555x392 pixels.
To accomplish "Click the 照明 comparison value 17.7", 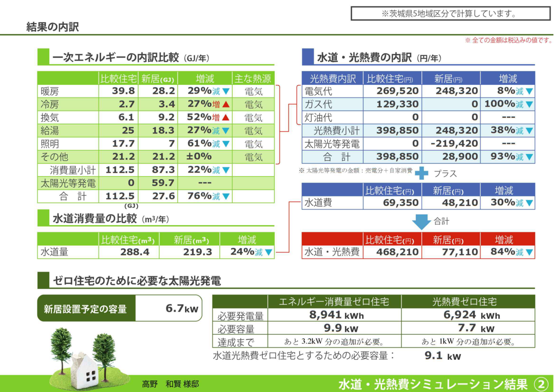I will pos(124,144).
